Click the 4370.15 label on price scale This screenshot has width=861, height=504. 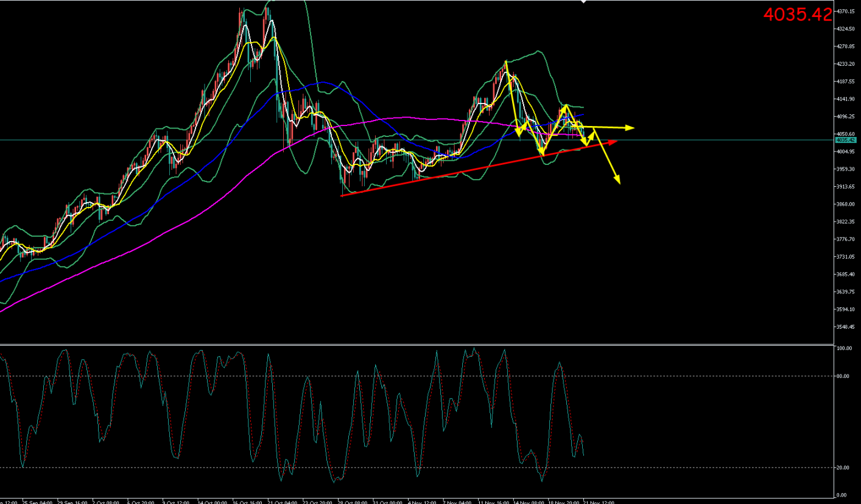tap(844, 12)
